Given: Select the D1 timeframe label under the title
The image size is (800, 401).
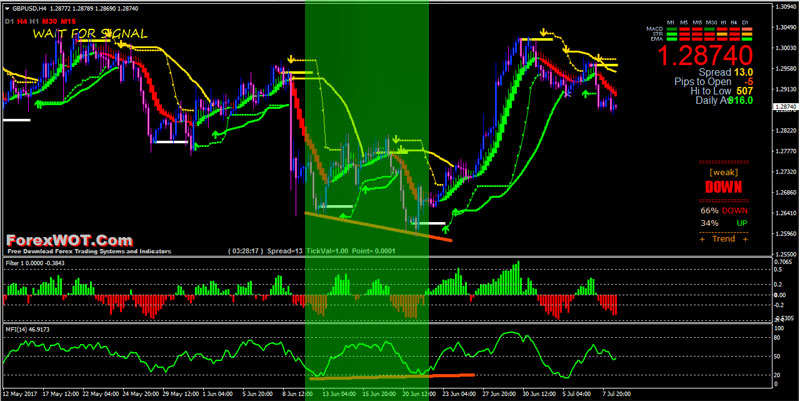Looking at the screenshot, I should [x=9, y=21].
